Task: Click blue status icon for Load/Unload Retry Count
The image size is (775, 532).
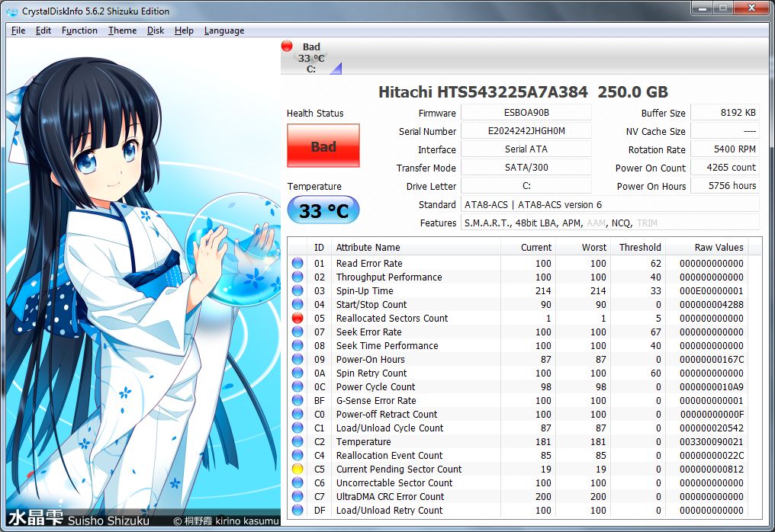Action: 297,510
